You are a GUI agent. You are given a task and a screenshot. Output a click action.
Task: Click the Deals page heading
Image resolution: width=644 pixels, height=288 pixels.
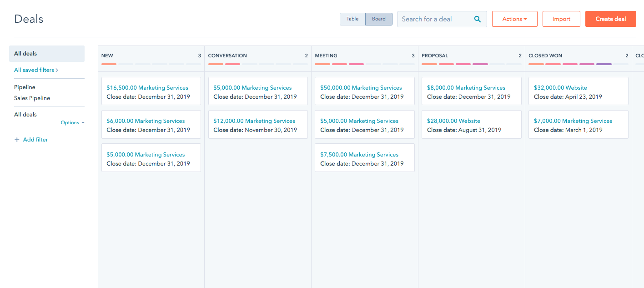pos(29,19)
